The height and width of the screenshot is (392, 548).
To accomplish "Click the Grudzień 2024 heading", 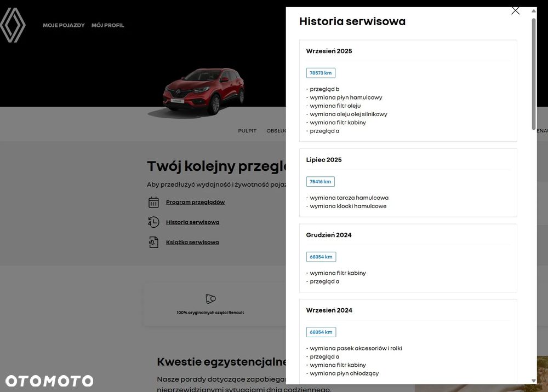I will click(328, 235).
